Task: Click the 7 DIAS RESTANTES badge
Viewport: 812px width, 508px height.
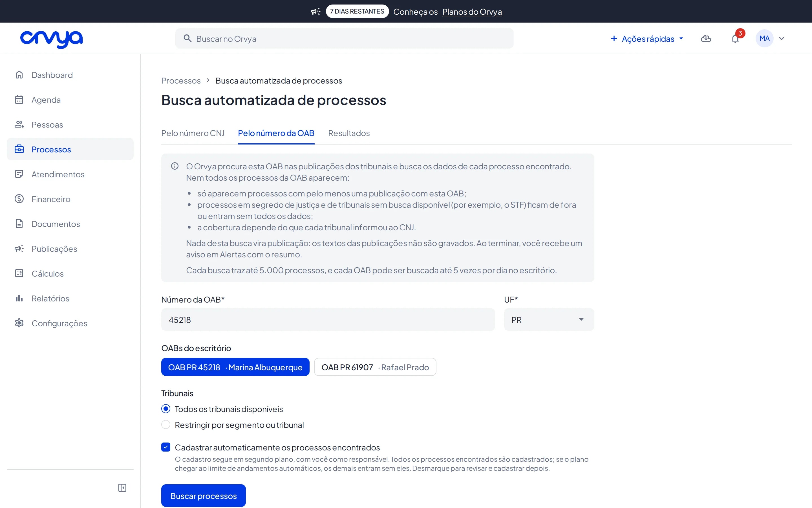Action: 357,11
